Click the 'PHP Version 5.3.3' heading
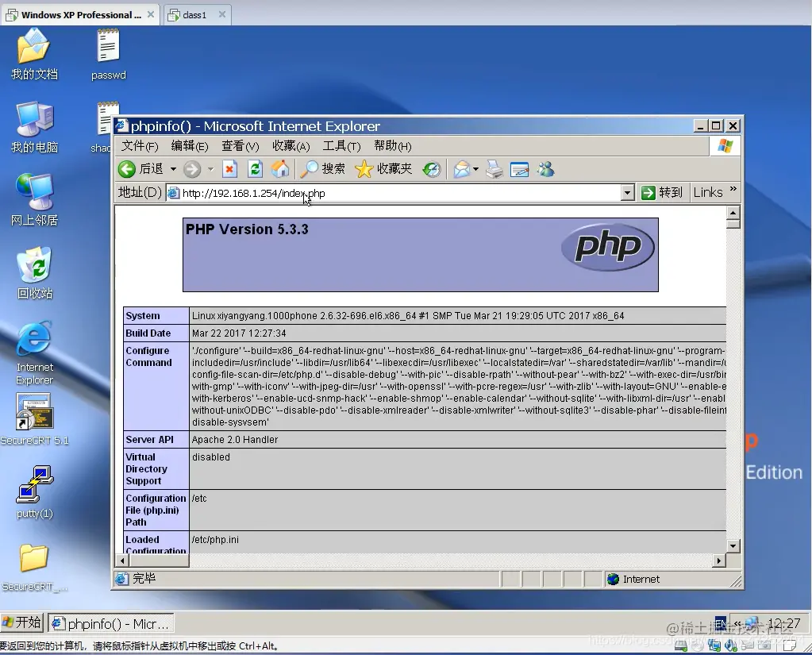 247,229
